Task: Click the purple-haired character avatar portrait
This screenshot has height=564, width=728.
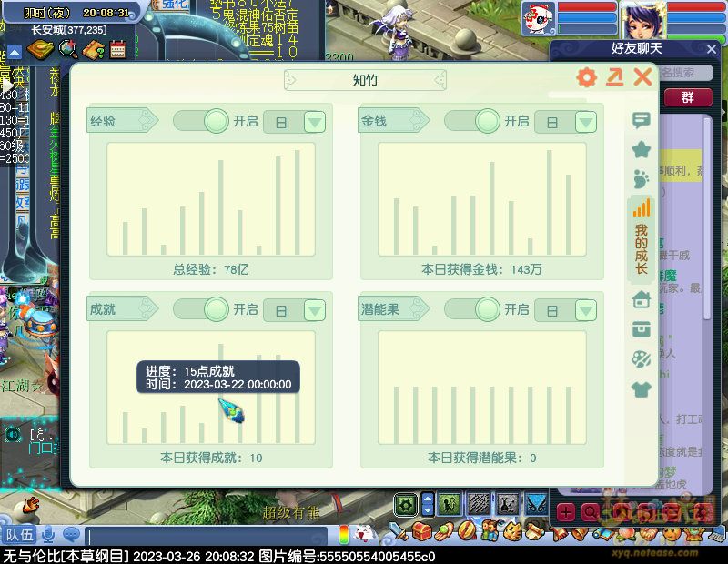Action: pyautogui.click(x=643, y=19)
